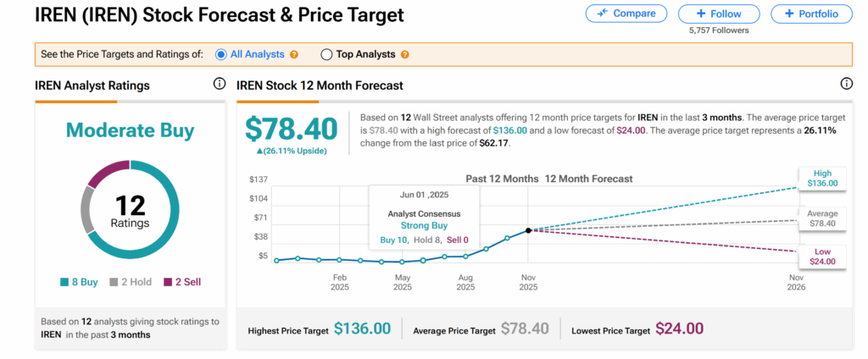Click the crown icon next to Top Analysts
868x359 pixels.
pos(404,55)
